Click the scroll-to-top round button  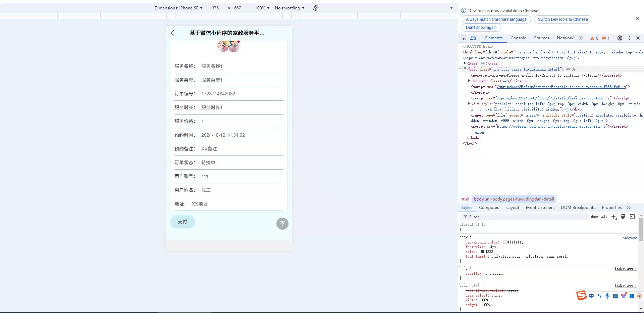point(282,224)
